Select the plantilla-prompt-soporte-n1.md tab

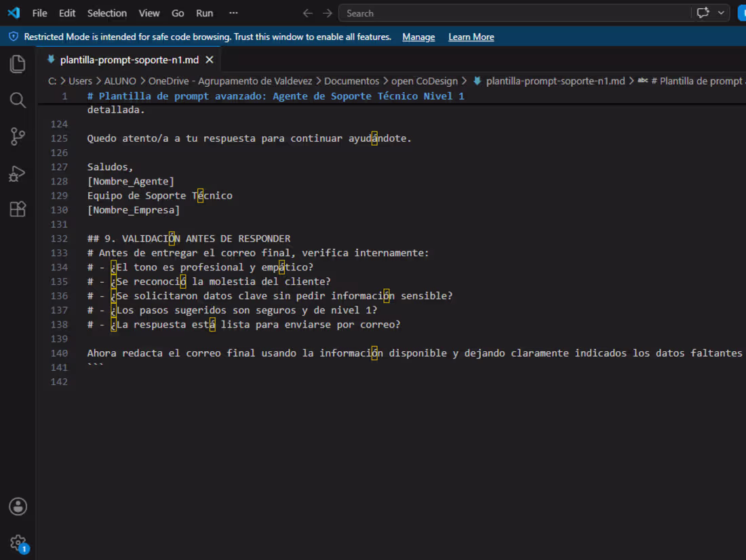[130, 60]
